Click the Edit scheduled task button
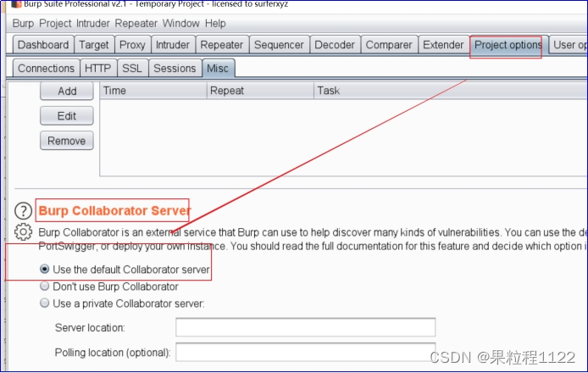 (x=67, y=116)
